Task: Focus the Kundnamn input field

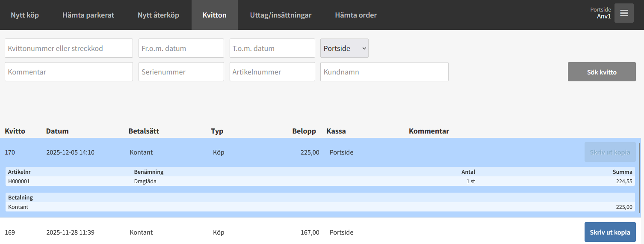Action: pyautogui.click(x=384, y=72)
